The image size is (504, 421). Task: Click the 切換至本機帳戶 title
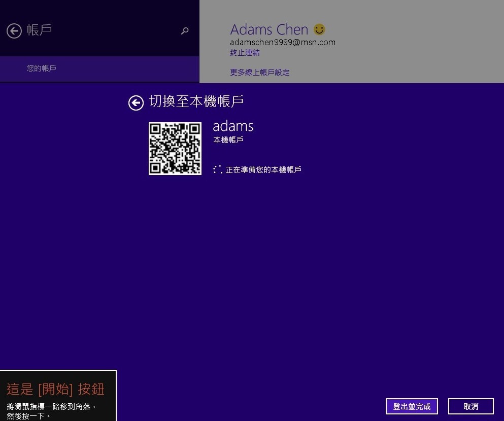pos(196,101)
